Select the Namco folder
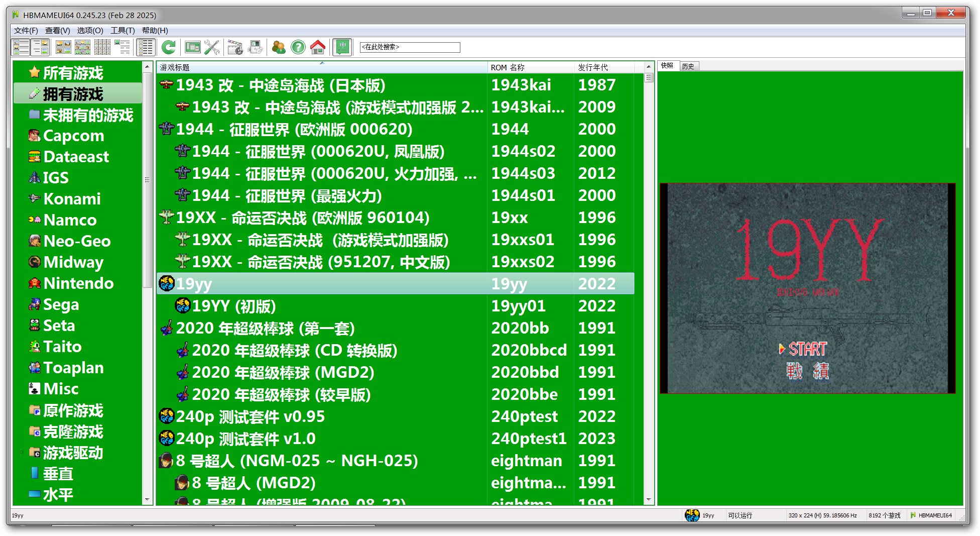The width and height of the screenshot is (980, 536). (x=70, y=220)
